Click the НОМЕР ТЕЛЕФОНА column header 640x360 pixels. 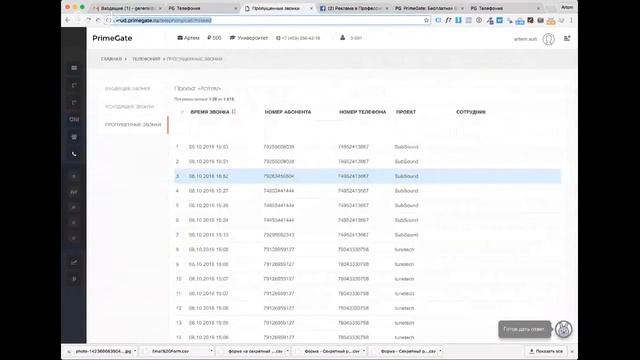[362, 112]
